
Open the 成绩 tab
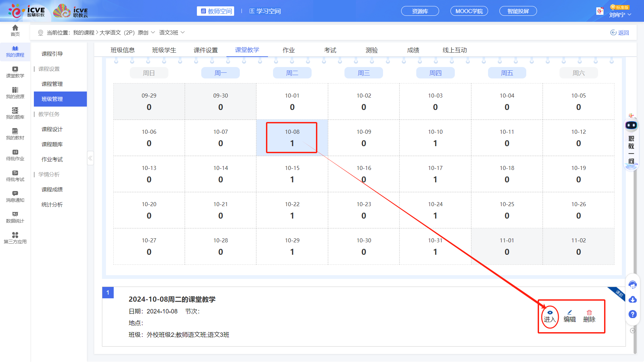coord(413,50)
